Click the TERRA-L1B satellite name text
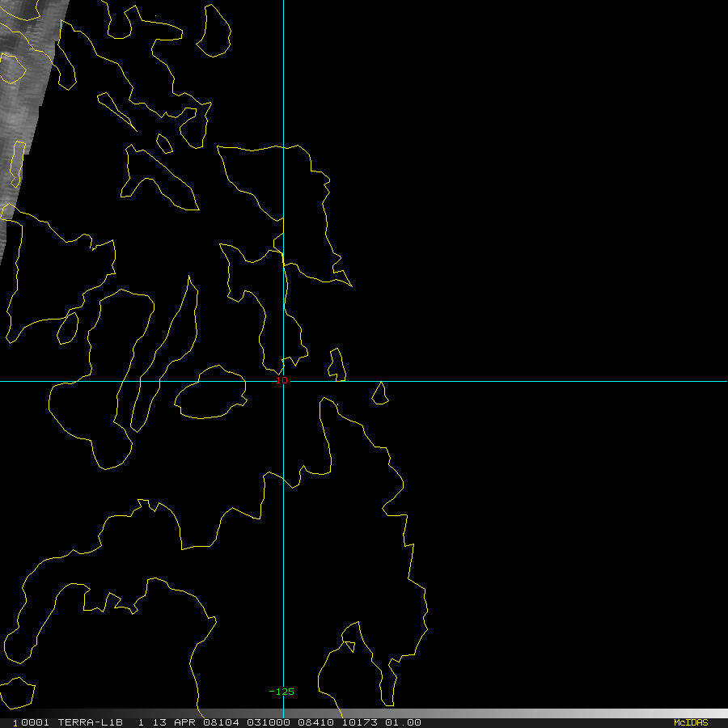This screenshot has width=728, height=728. pyautogui.click(x=90, y=722)
